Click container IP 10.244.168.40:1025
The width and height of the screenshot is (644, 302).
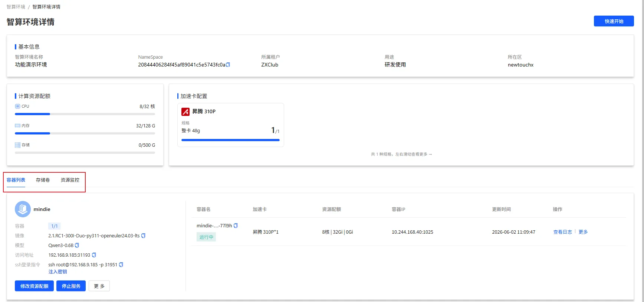(413, 232)
